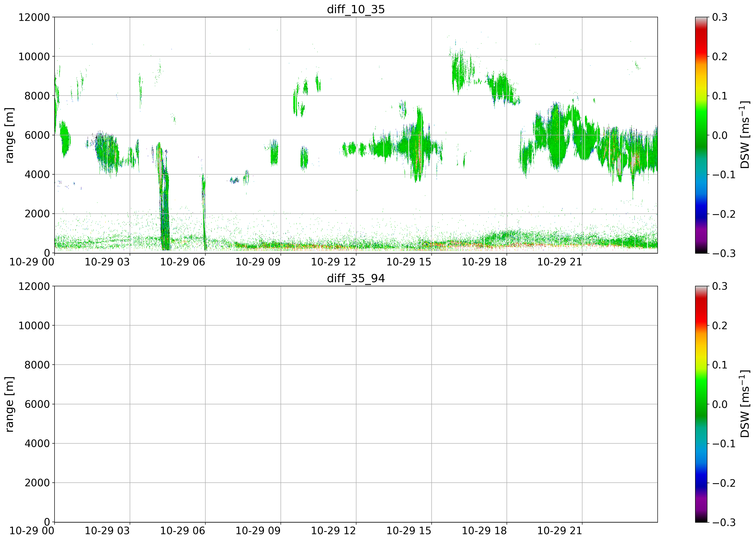The height and width of the screenshot is (541, 756).
Task: Click the 6000 y-tick on diff_10_35 plot
Action: pyautogui.click(x=37, y=135)
